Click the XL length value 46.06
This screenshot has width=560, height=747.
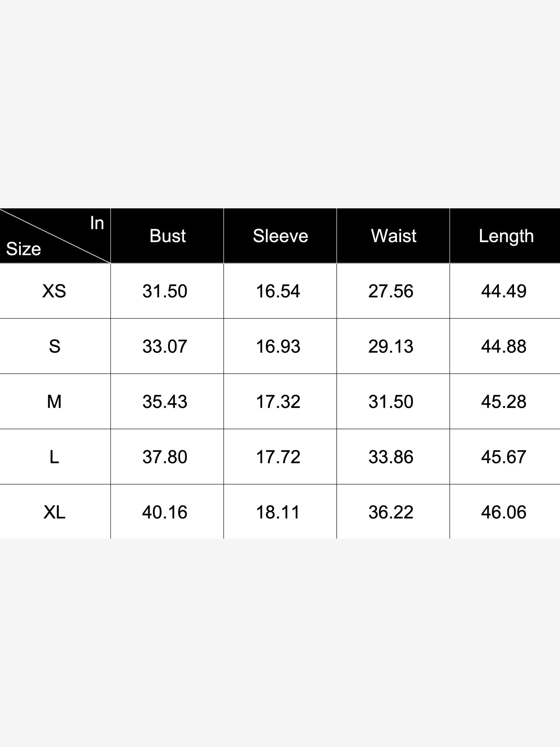(504, 512)
